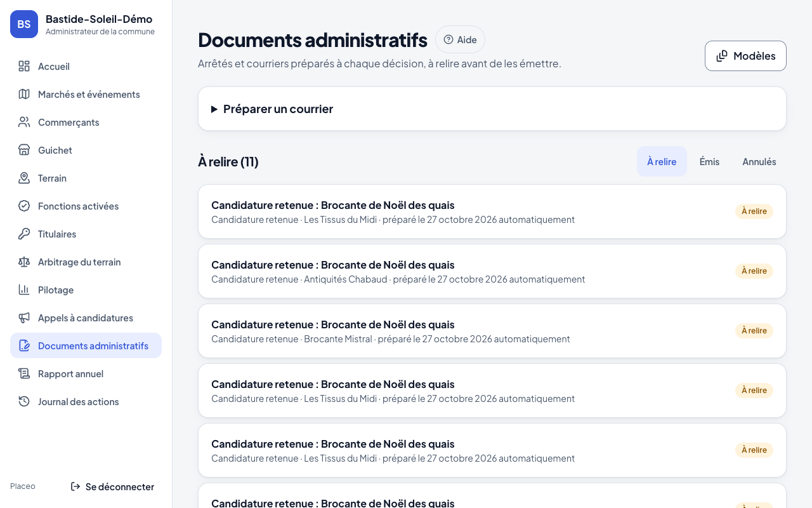Click the À relire badge on Antiquités Chabaud row
Viewport: 812px width, 508px height.
pyautogui.click(x=754, y=271)
